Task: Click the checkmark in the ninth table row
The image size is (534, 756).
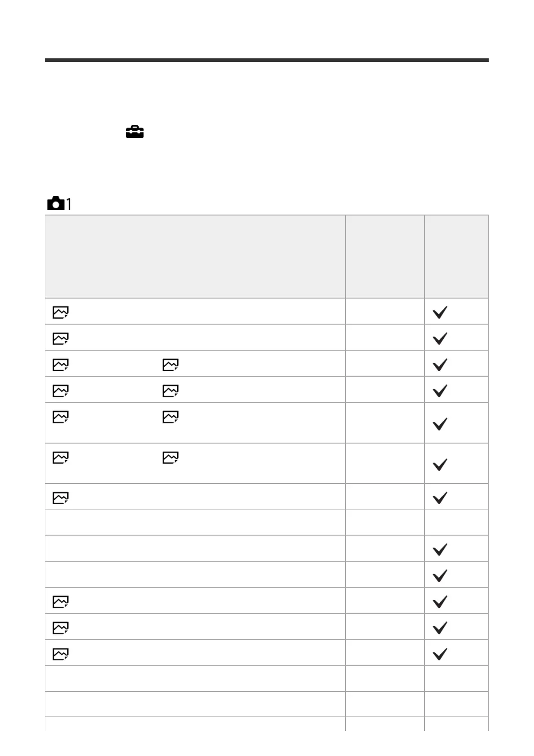Action: point(440,549)
